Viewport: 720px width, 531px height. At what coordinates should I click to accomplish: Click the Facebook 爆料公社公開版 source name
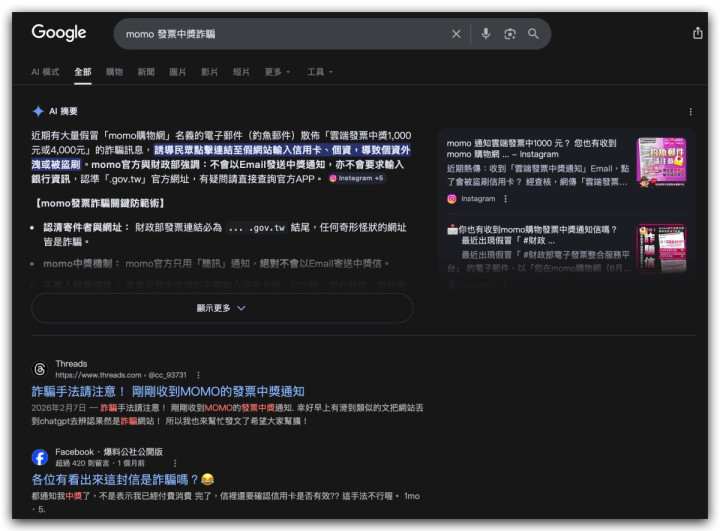pyautogui.click(x=133, y=452)
